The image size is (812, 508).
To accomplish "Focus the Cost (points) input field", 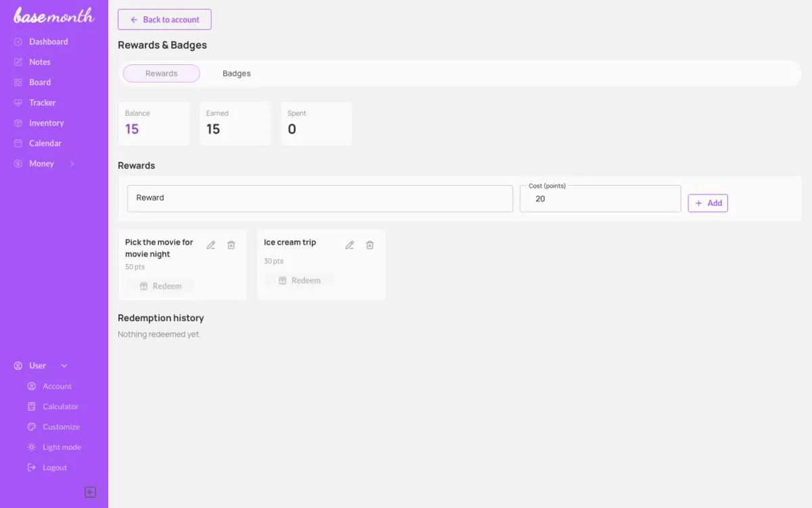I will pyautogui.click(x=600, y=198).
